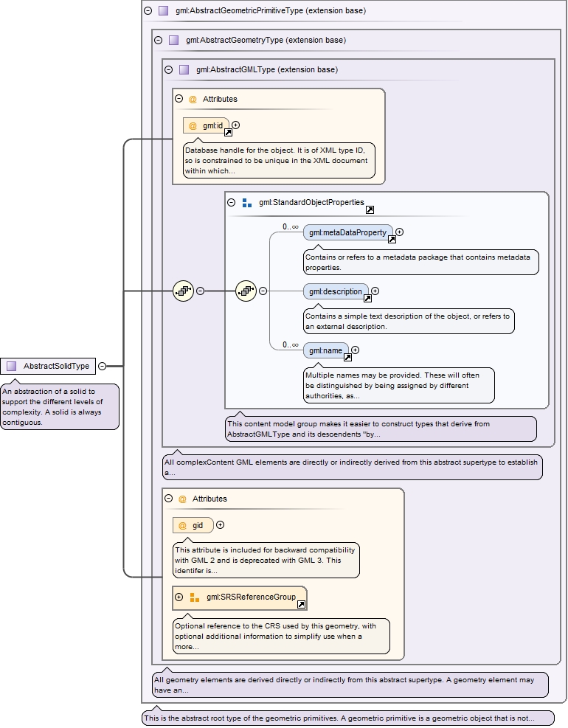
Task: Collapse gml:AbstractGeometryType extension base
Action: click(159, 41)
